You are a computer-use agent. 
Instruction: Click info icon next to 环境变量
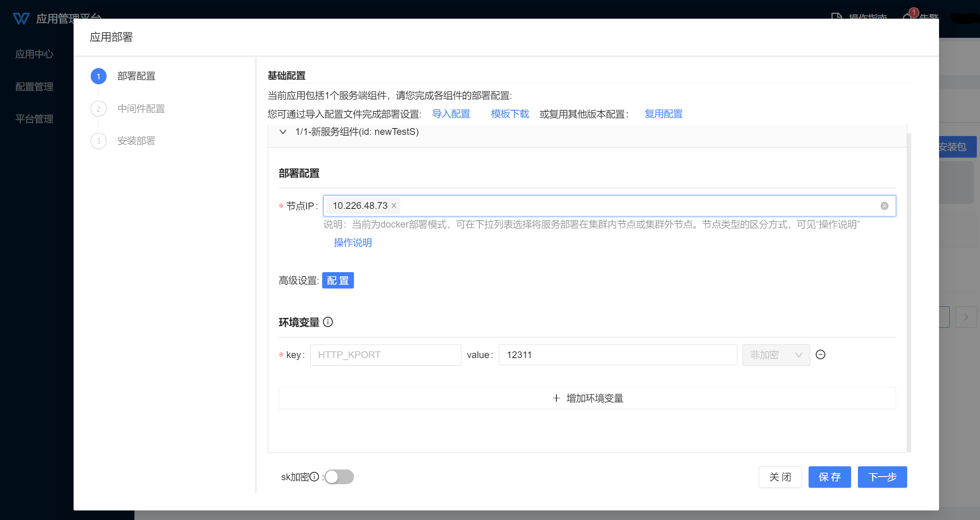coord(328,322)
